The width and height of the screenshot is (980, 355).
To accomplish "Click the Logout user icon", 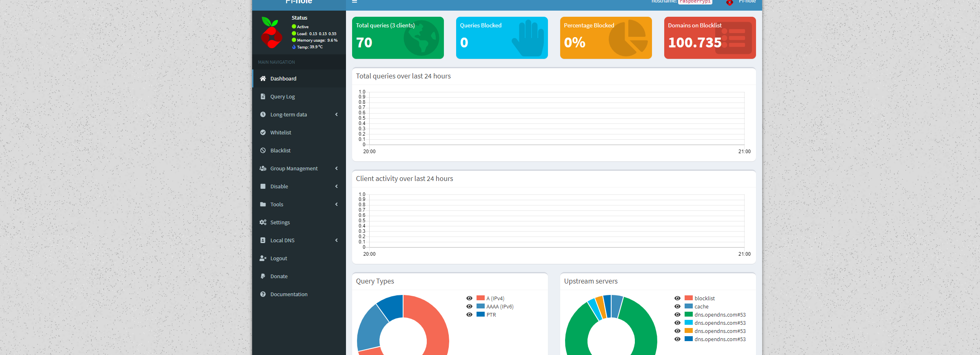I will tap(263, 258).
